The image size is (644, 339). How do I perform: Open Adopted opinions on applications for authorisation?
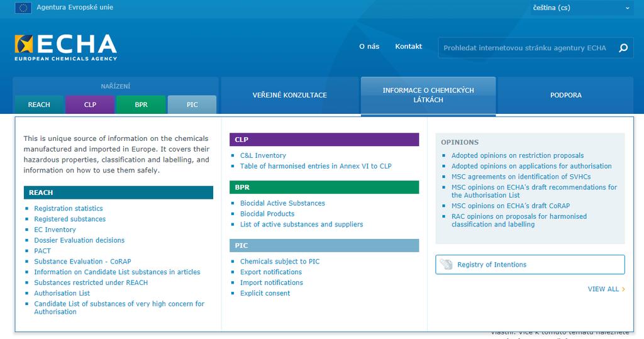[x=531, y=167]
